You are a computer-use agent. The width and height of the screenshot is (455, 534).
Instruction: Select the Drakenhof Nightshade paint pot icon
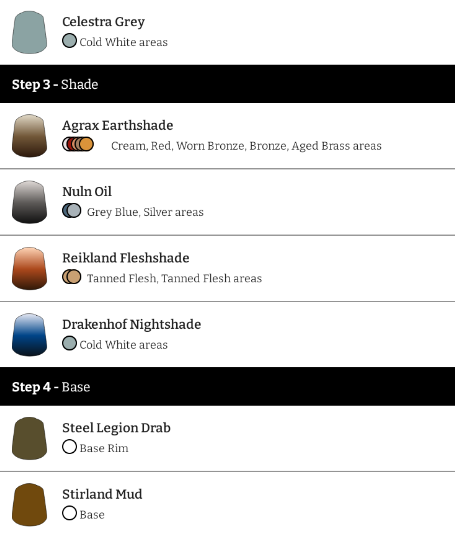coord(29,334)
